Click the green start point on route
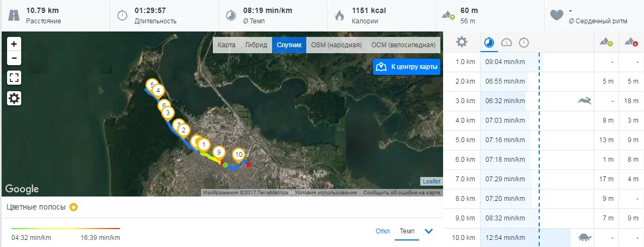The height and width of the screenshot is (247, 644). (225, 165)
